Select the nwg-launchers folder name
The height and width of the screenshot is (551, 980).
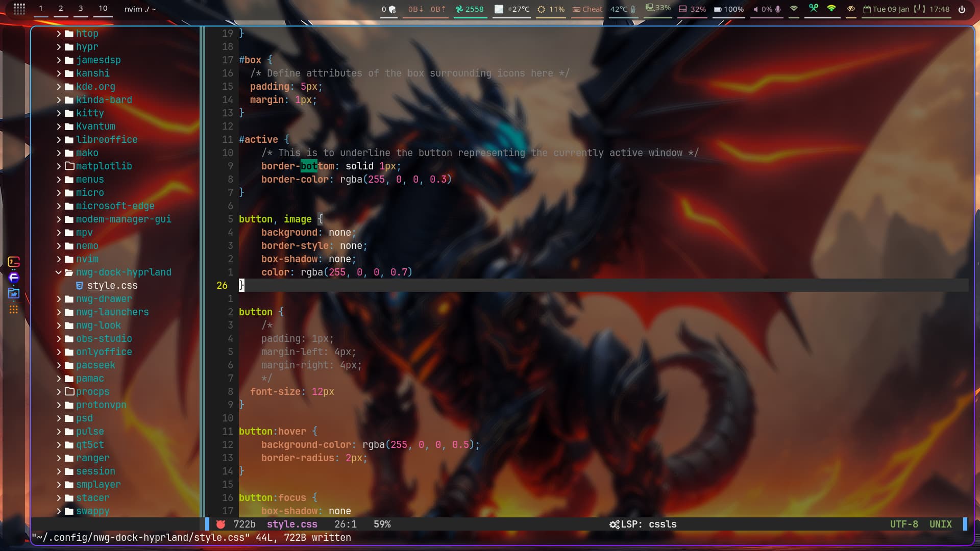pos(112,312)
